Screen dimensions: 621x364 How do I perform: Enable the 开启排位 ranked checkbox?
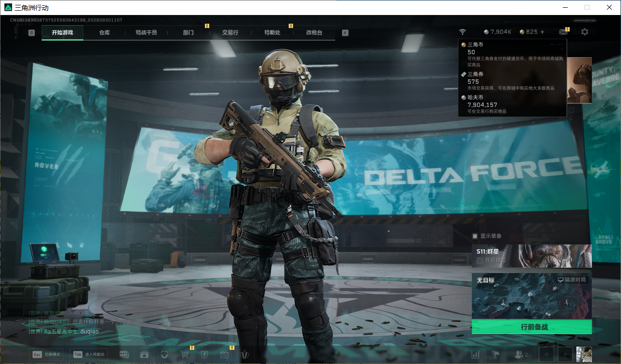(x=480, y=260)
